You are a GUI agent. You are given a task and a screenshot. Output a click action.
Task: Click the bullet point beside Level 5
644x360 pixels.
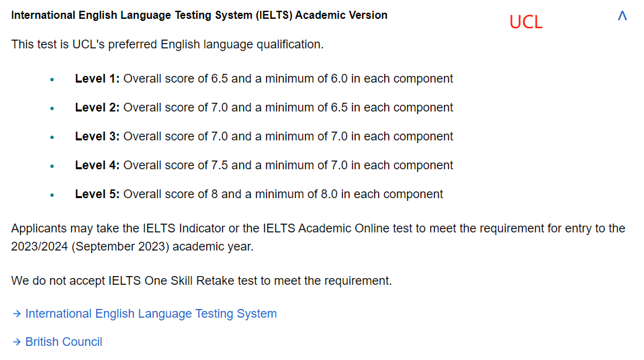52,195
